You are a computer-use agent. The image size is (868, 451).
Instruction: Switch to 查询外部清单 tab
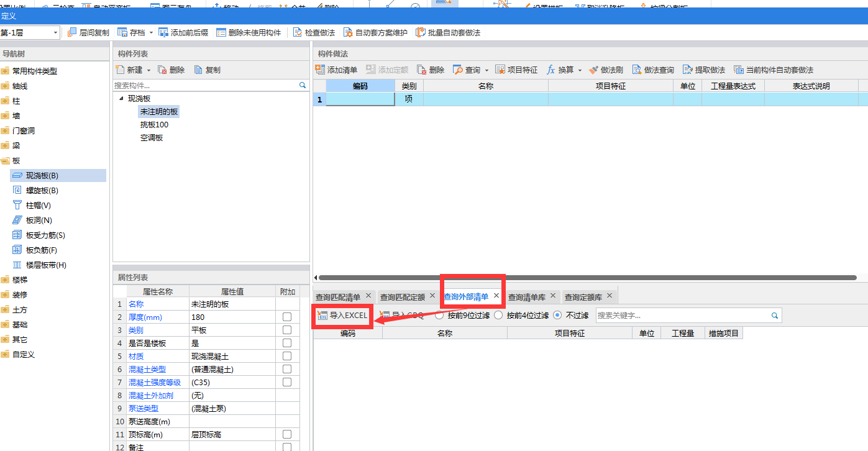[466, 296]
